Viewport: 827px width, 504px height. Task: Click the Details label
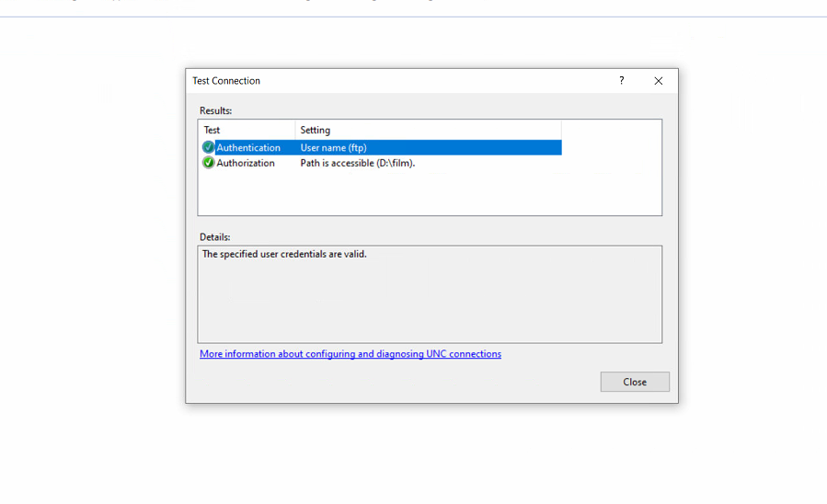click(x=215, y=237)
